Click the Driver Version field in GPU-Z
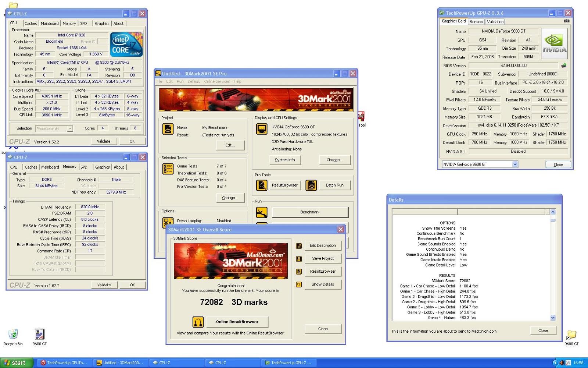The image size is (588, 368). 518,125
